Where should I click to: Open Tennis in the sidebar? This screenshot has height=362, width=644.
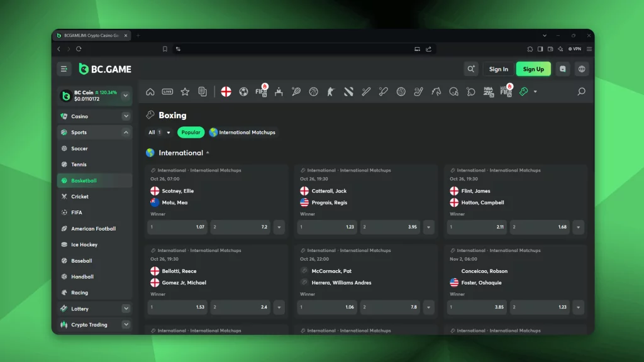pyautogui.click(x=94, y=165)
